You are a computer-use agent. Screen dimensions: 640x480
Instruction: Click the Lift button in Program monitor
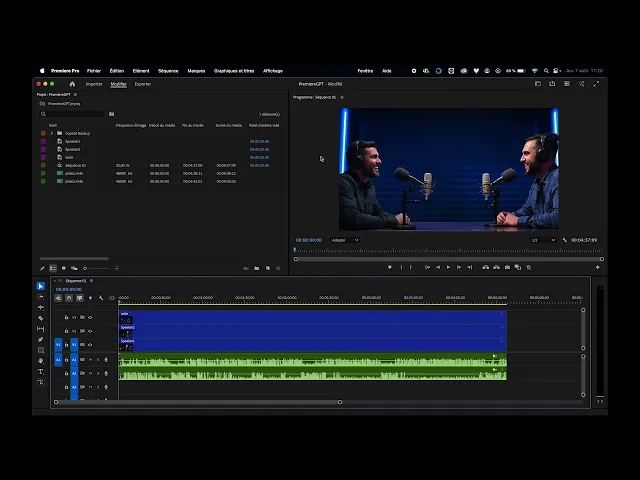486,267
